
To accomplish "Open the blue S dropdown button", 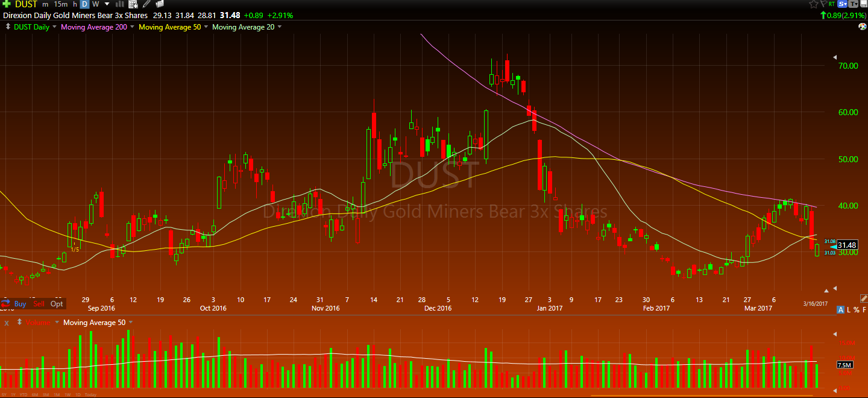I will (843, 4).
